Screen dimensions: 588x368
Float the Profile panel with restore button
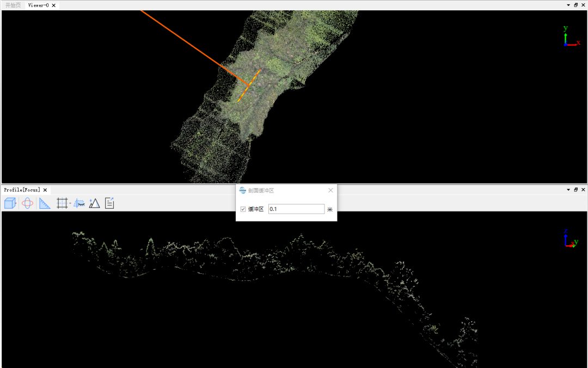point(576,190)
